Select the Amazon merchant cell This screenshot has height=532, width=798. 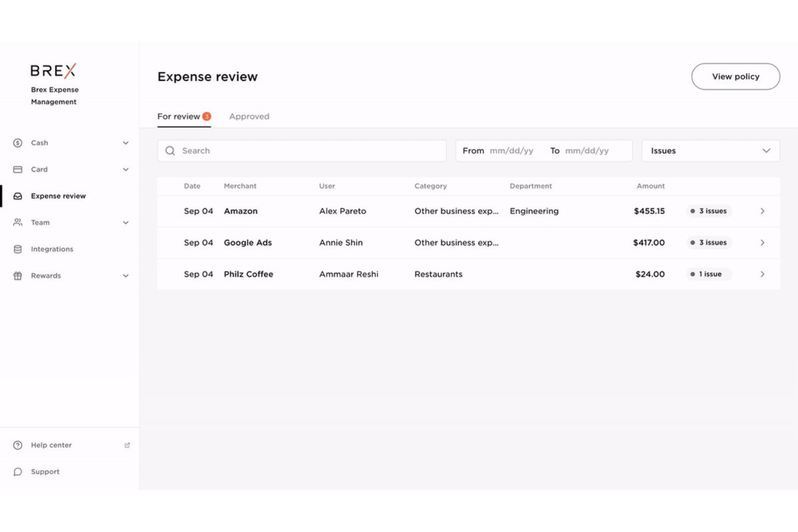point(240,211)
